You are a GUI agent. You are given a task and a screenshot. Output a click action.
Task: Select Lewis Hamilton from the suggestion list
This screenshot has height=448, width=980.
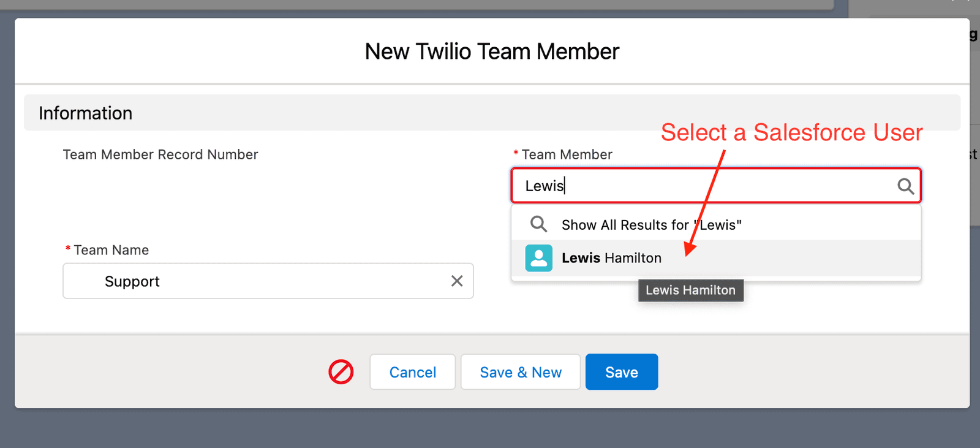point(611,258)
